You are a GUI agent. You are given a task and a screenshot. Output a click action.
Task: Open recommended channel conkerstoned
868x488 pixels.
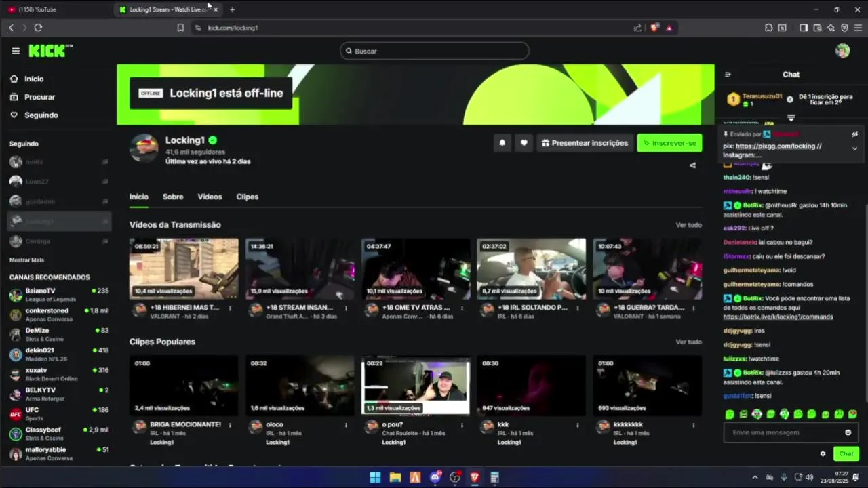coord(59,314)
